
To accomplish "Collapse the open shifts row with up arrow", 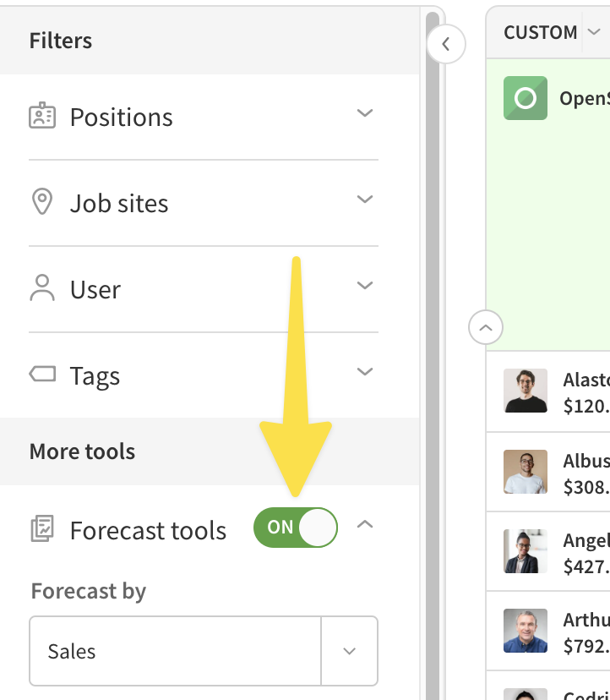I will pos(486,327).
